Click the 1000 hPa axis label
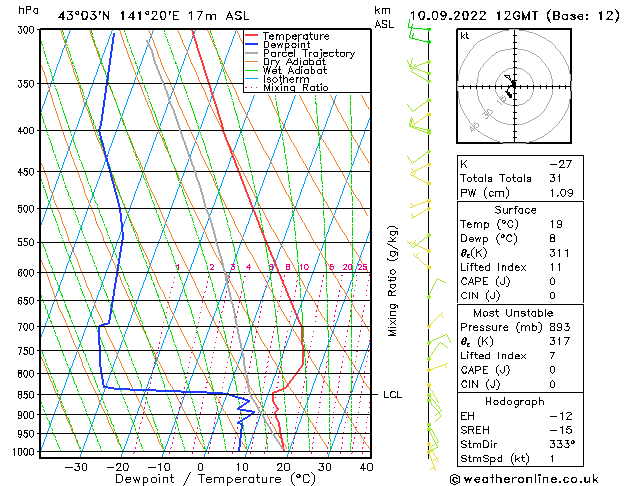The image size is (629, 486). (25, 452)
